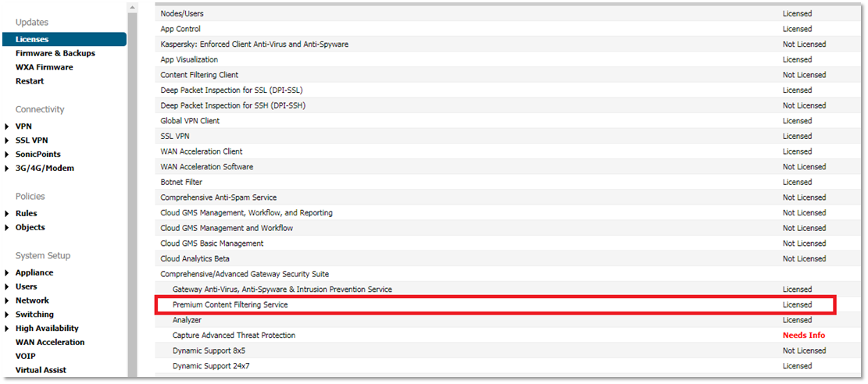Expand the Rules arrow
Screen dimensions: 868x384
[6, 214]
